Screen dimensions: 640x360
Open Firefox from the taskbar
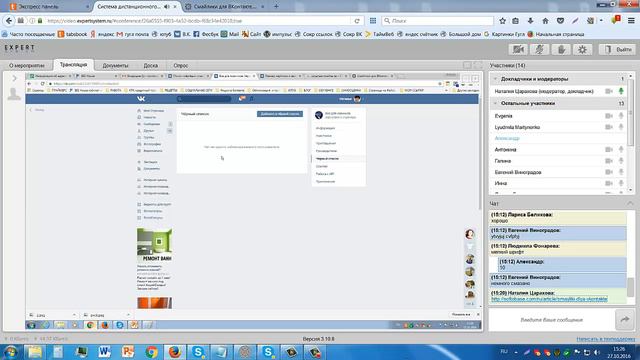pos(175,351)
